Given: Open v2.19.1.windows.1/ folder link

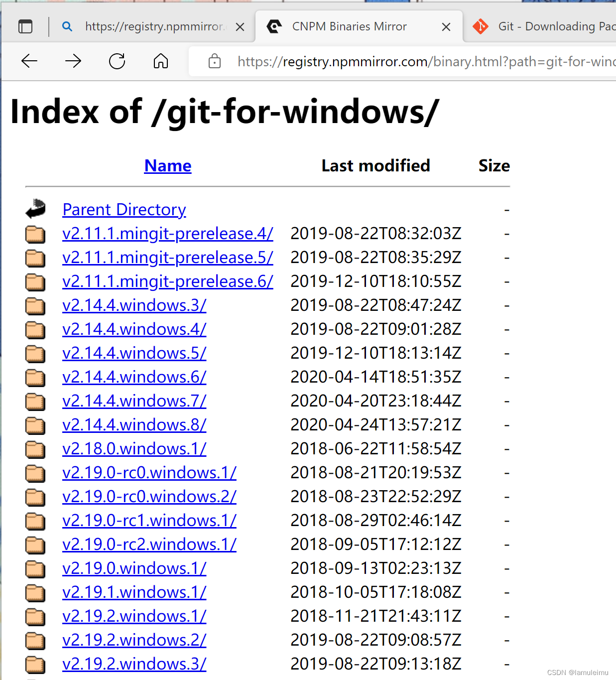Looking at the screenshot, I should pos(134,592).
